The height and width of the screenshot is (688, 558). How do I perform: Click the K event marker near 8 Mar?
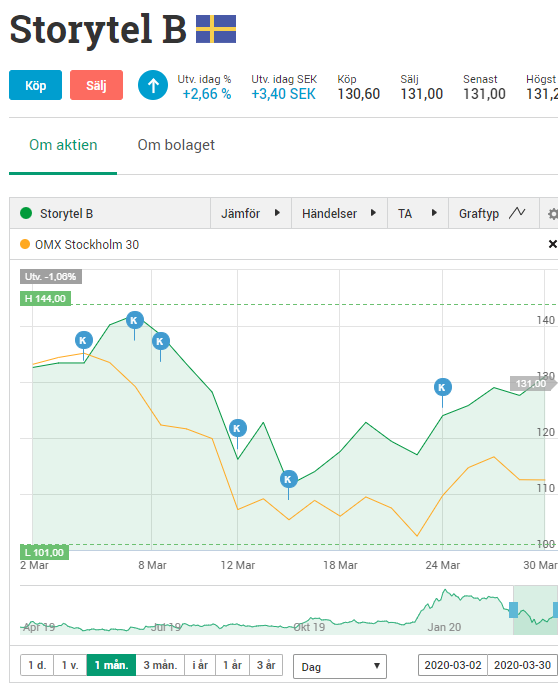coord(161,341)
